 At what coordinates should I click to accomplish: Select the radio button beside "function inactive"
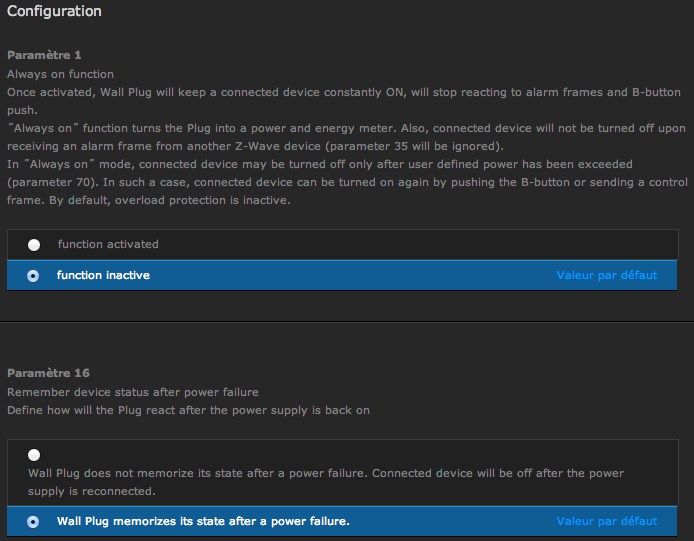[34, 275]
